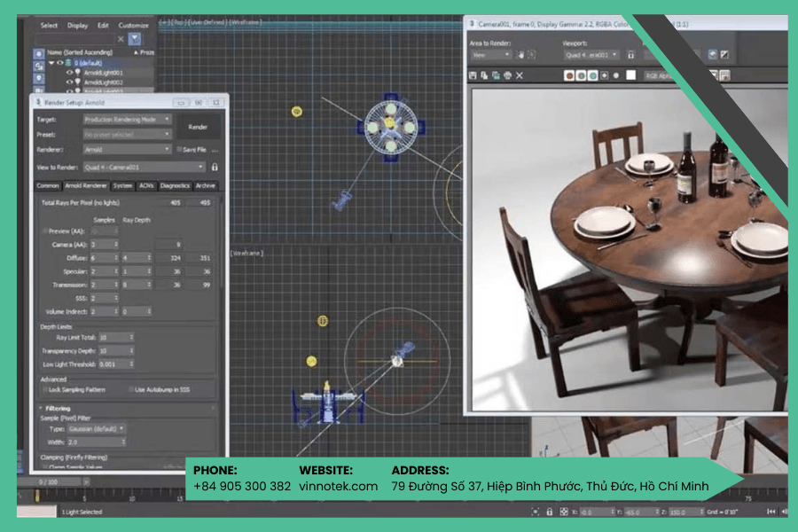Copy the rendered image to clipboard
Screen dimensions: 798x532
[x=484, y=75]
